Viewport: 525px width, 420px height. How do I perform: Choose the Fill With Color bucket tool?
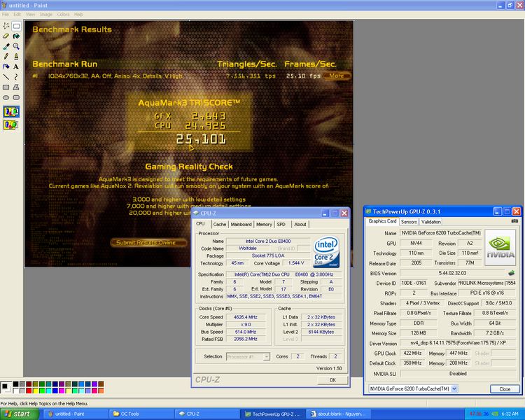pos(16,36)
